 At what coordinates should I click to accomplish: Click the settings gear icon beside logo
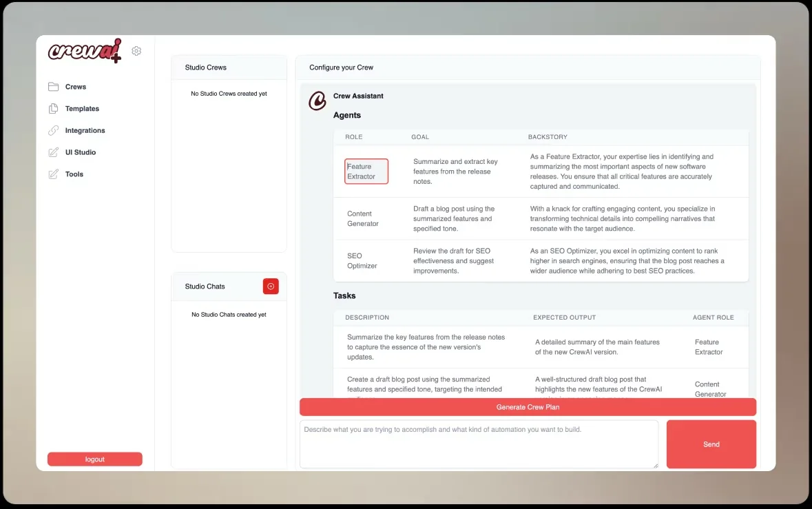(x=136, y=51)
